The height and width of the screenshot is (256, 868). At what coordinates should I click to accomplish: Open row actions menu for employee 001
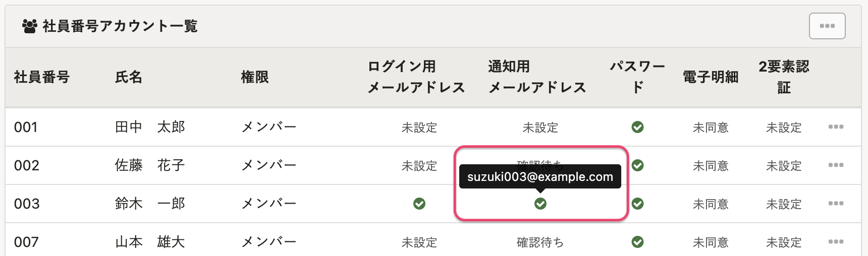pyautogui.click(x=836, y=127)
